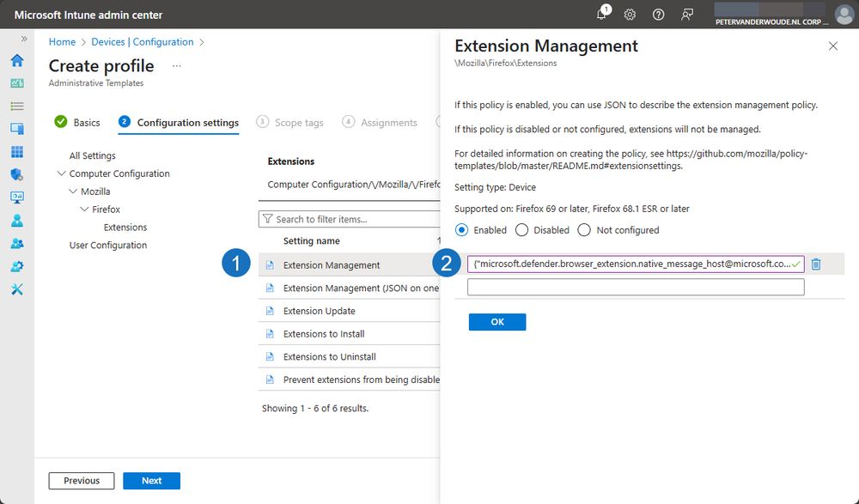Open the Apps grid icon in sidebar
Screen dimensions: 859x504
17,152
